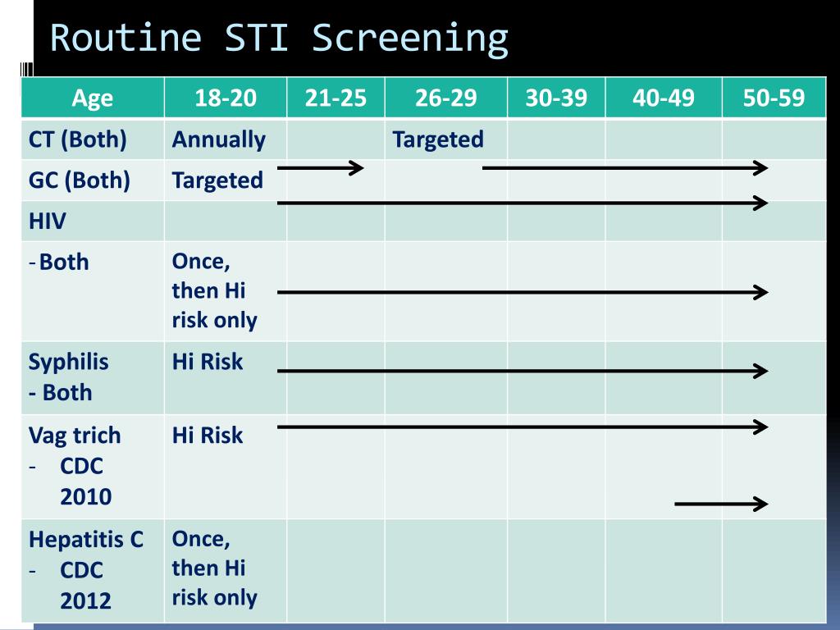Click the Vag trich CDC 2010 label
Screen dimensions: 840x630
75,466
